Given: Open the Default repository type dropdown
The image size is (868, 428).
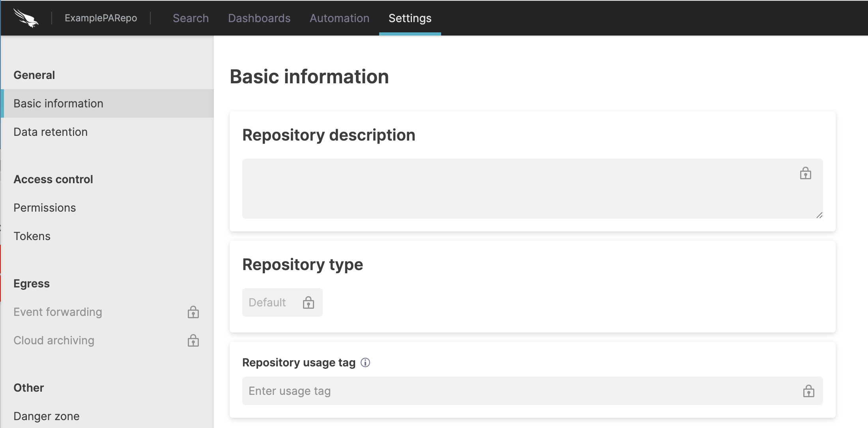Looking at the screenshot, I should [282, 302].
